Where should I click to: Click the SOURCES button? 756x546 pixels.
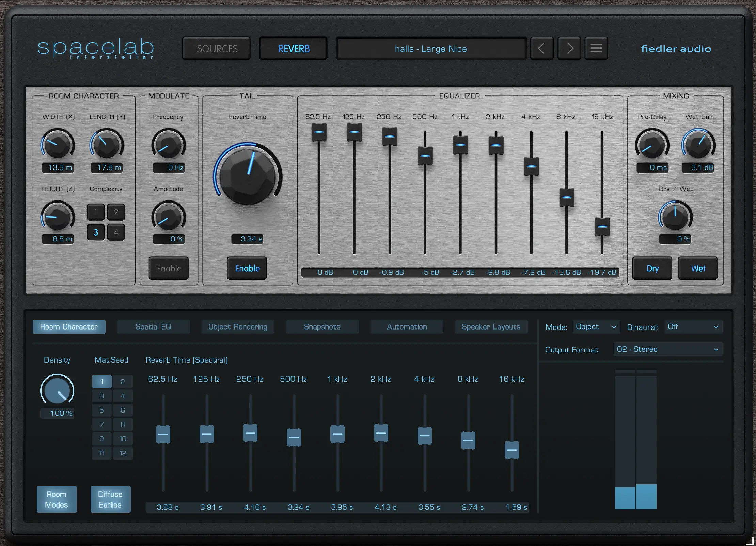(217, 49)
